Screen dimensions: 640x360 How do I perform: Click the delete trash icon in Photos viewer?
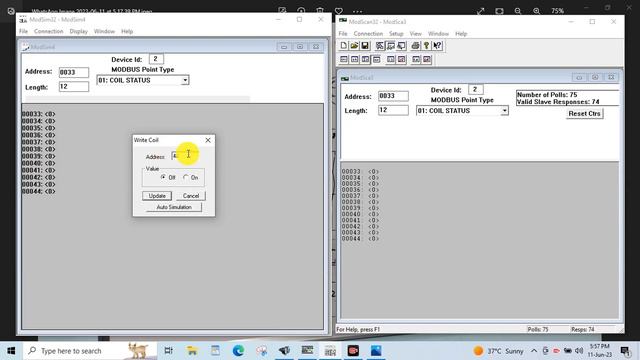click(320, 11)
